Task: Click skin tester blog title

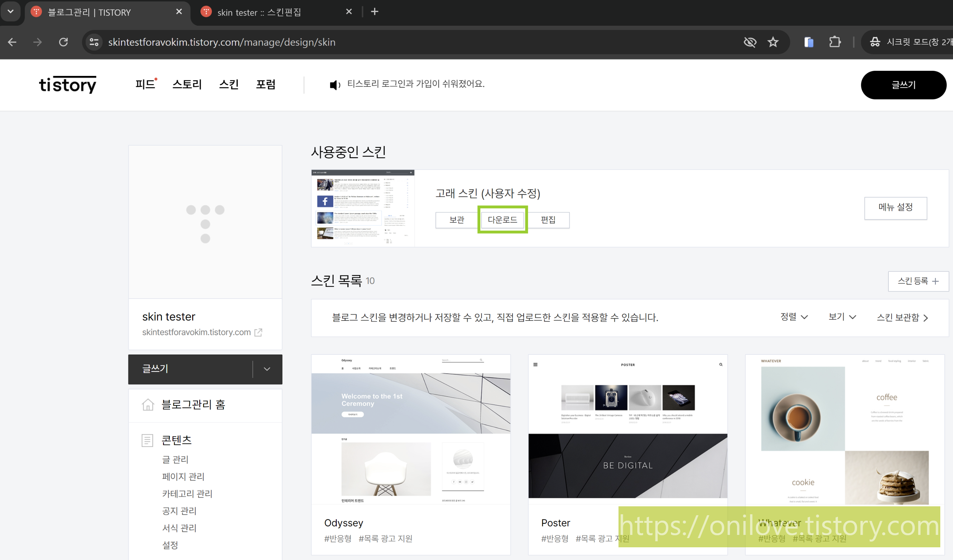Action: (169, 316)
